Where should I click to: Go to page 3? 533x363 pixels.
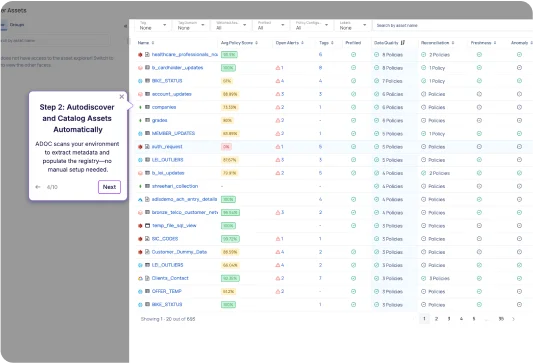coord(449,319)
